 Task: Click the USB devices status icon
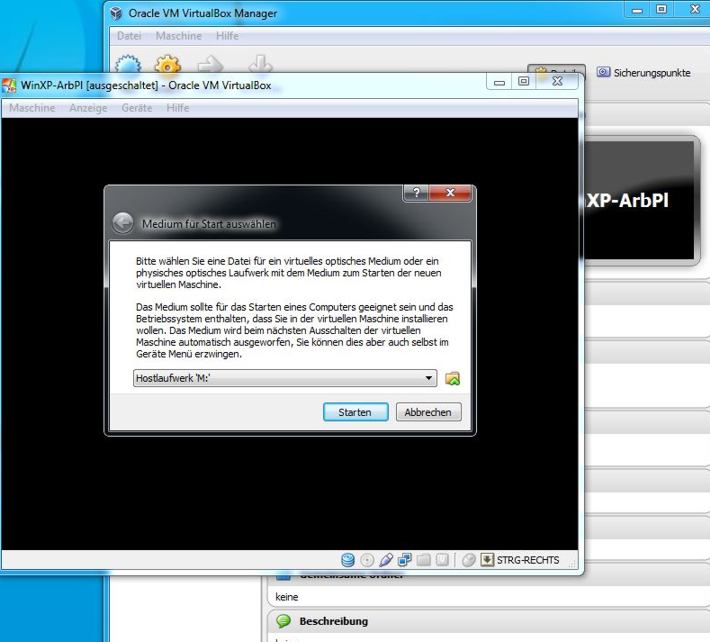pyautogui.click(x=386, y=560)
